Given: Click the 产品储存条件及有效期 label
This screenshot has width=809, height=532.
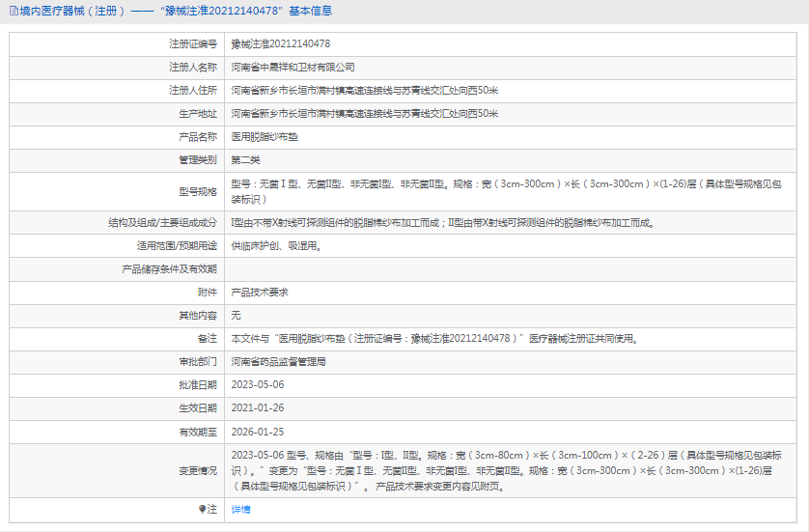Looking at the screenshot, I should [x=169, y=269].
